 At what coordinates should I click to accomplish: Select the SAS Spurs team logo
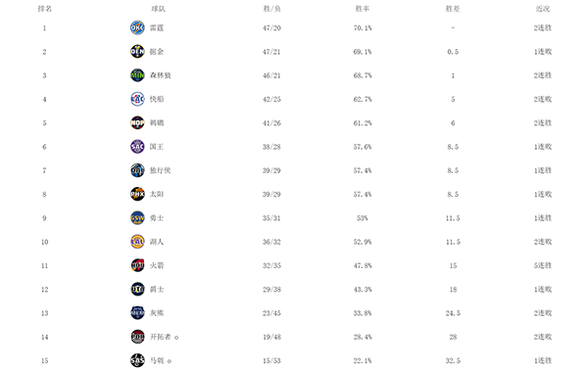tap(137, 360)
